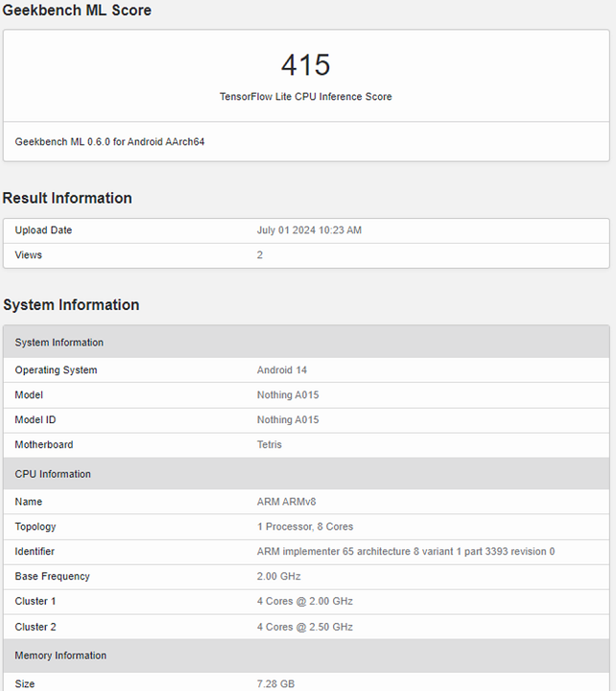
Task: Click the TensorFlow Lite CPU Inference Score label
Action: pyautogui.click(x=306, y=97)
